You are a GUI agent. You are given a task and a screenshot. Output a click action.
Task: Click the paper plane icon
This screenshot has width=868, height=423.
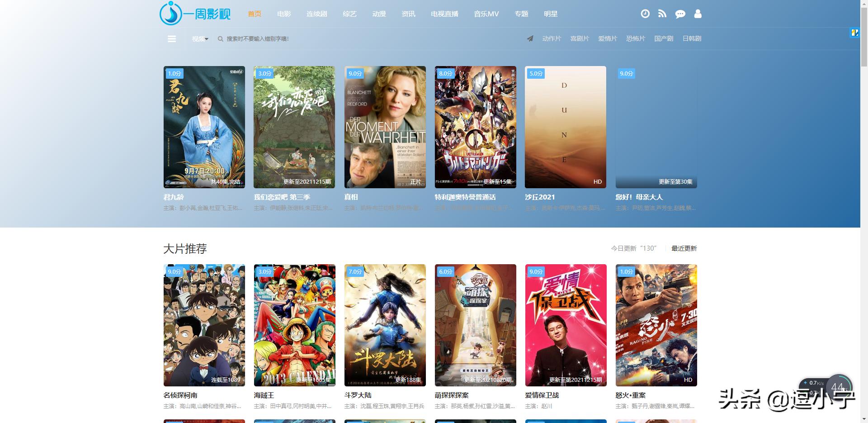point(530,38)
